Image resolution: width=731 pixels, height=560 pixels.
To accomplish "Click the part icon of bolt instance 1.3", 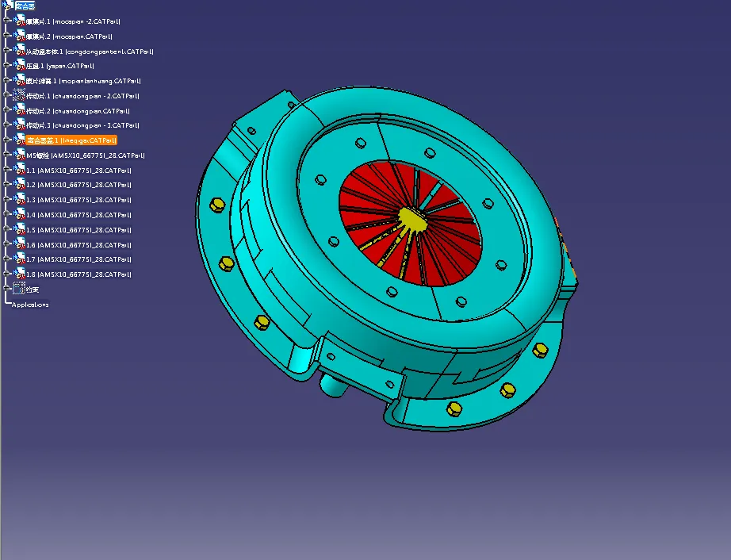I will click(x=19, y=200).
